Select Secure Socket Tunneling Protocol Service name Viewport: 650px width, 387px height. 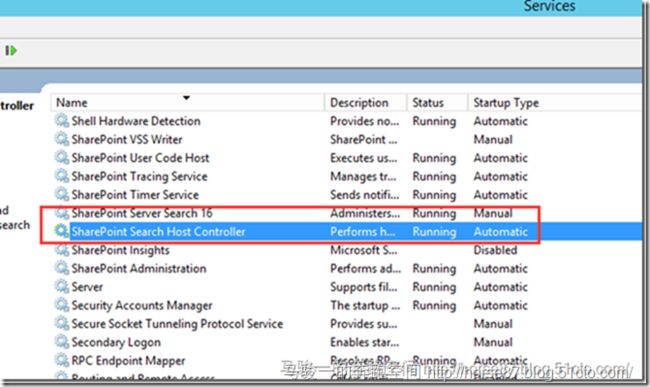tap(177, 324)
